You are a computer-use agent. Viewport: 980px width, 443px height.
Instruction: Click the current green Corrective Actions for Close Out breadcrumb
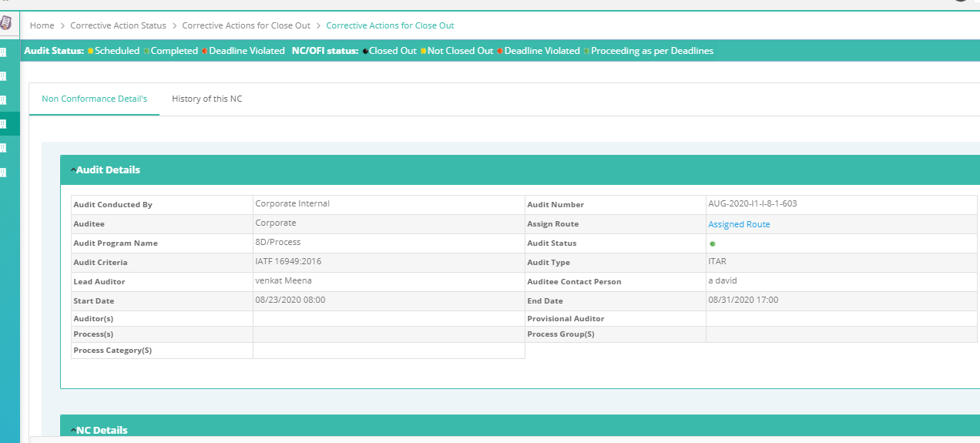pyautogui.click(x=391, y=25)
